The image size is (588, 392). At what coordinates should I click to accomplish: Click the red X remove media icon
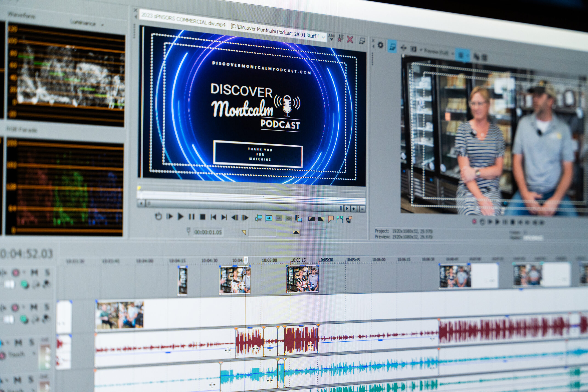tap(350, 39)
